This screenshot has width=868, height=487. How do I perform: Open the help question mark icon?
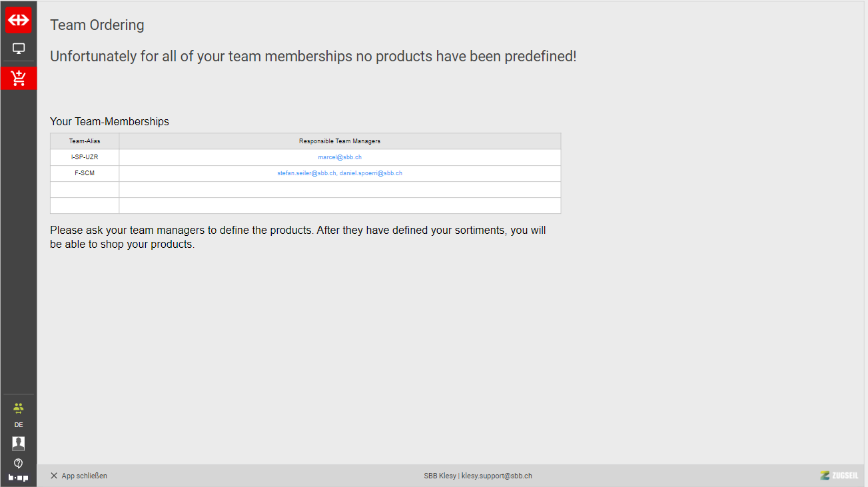19,463
